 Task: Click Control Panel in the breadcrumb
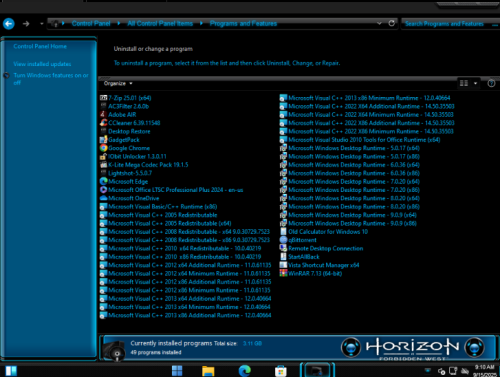click(x=91, y=23)
